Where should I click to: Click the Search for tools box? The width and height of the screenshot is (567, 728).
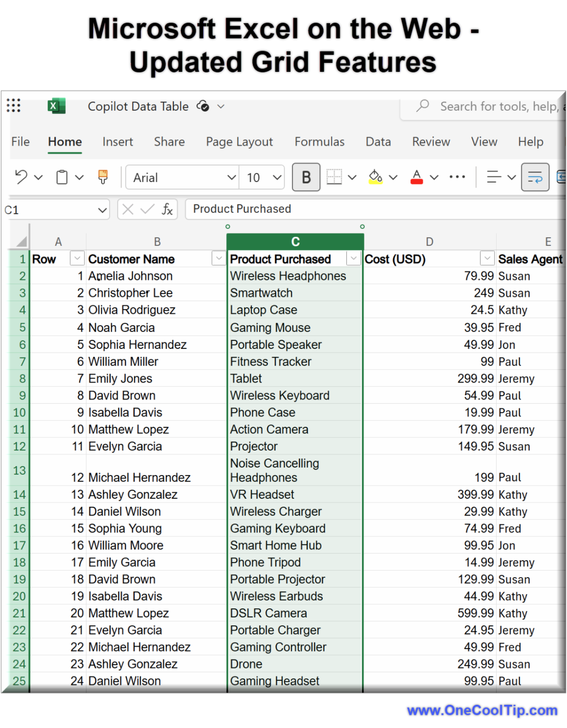point(496,107)
